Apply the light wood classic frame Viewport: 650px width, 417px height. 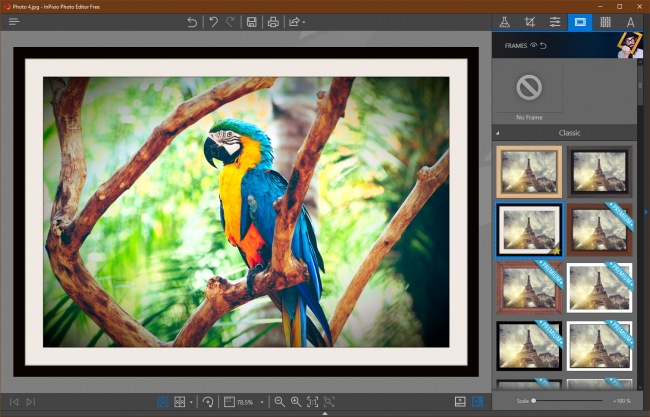[x=529, y=172]
